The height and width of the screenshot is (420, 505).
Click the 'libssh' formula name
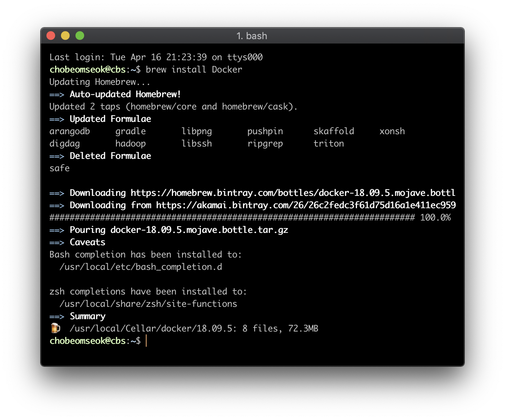[x=197, y=144]
